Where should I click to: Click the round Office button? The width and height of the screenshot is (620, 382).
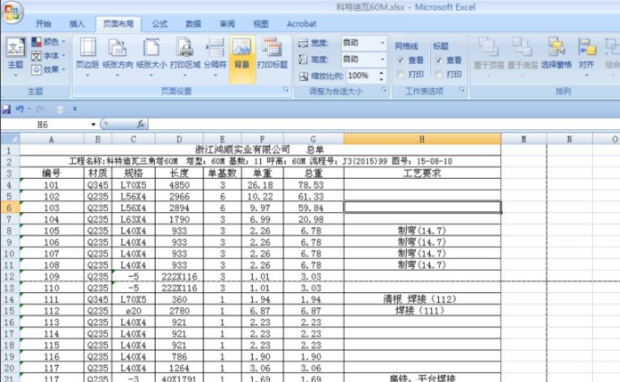[x=12, y=12]
